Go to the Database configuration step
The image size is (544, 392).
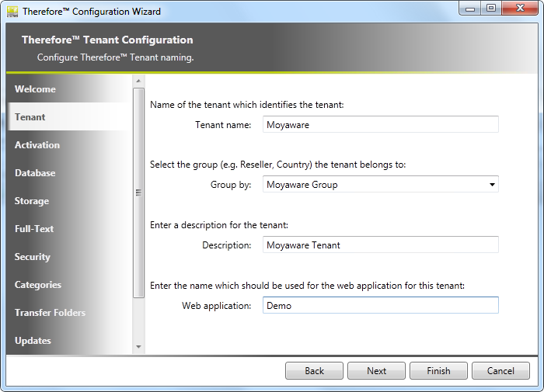click(35, 173)
